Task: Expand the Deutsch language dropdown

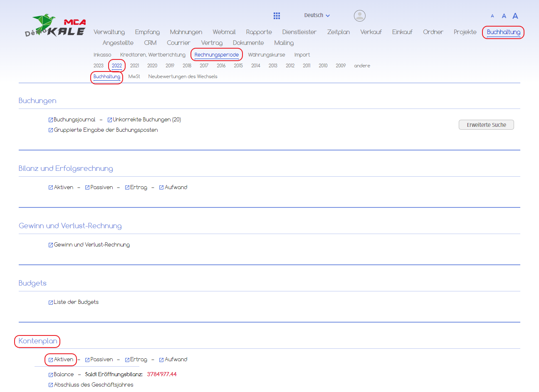Action: (x=317, y=15)
